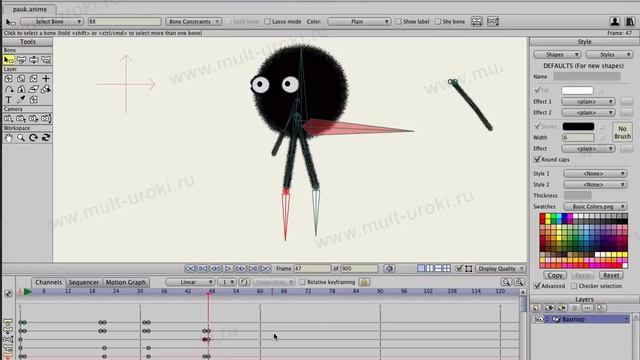640x360 pixels.
Task: Select the Follow Path layer tool
Action: pos(9,89)
